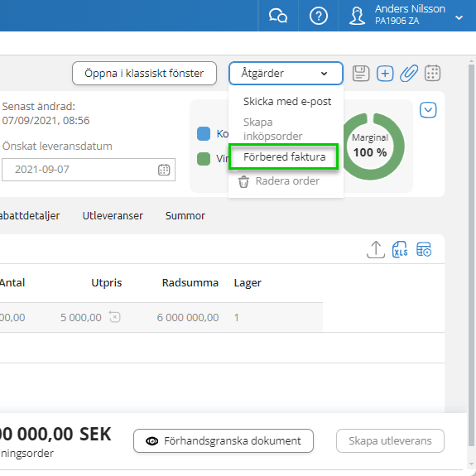Click Förhandsgranska dokument button
Screen dimensions: 476x476
pos(224,440)
